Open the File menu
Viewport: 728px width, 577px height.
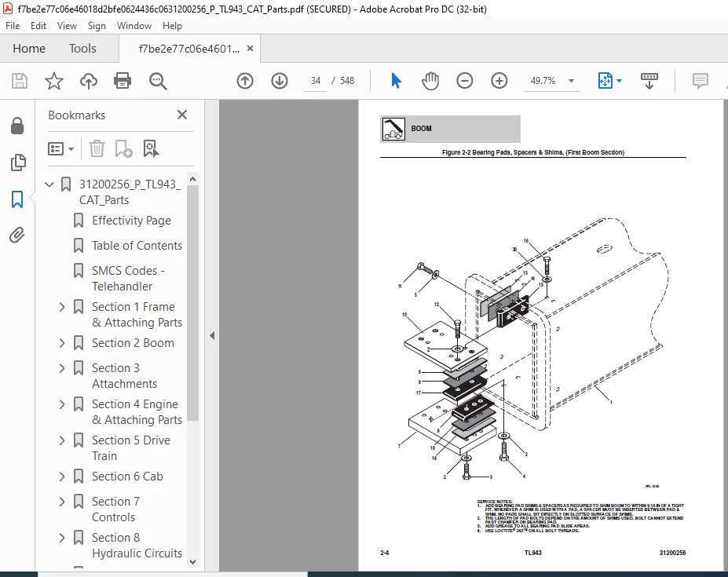12,26
